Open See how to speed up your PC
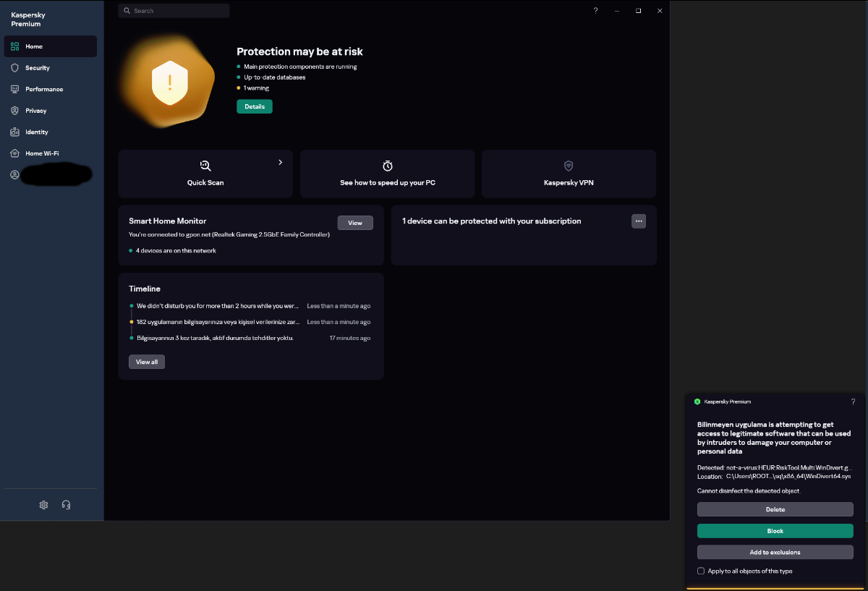This screenshot has width=868, height=591. 387,174
